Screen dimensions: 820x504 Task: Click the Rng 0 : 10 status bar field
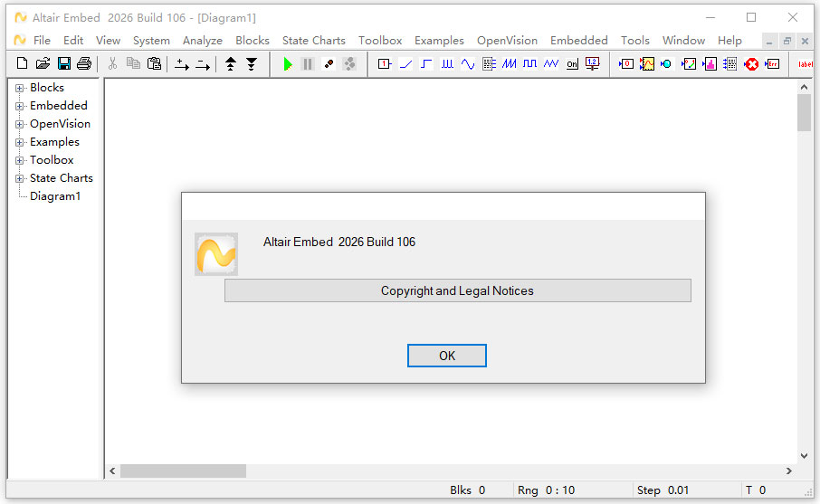click(x=546, y=490)
